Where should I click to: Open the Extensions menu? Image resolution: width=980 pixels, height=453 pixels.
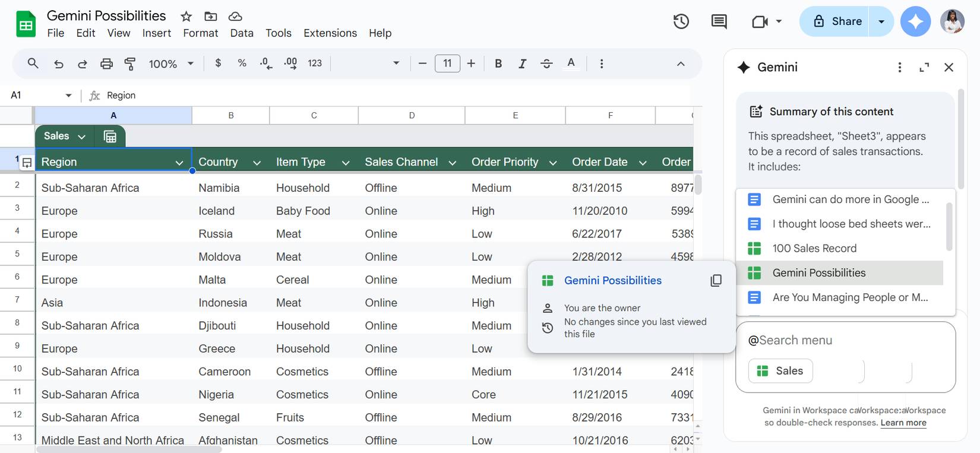click(330, 33)
